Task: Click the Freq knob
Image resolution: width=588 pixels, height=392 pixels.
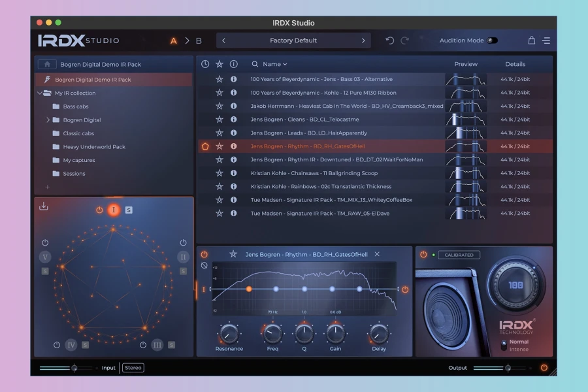Action: coord(272,333)
